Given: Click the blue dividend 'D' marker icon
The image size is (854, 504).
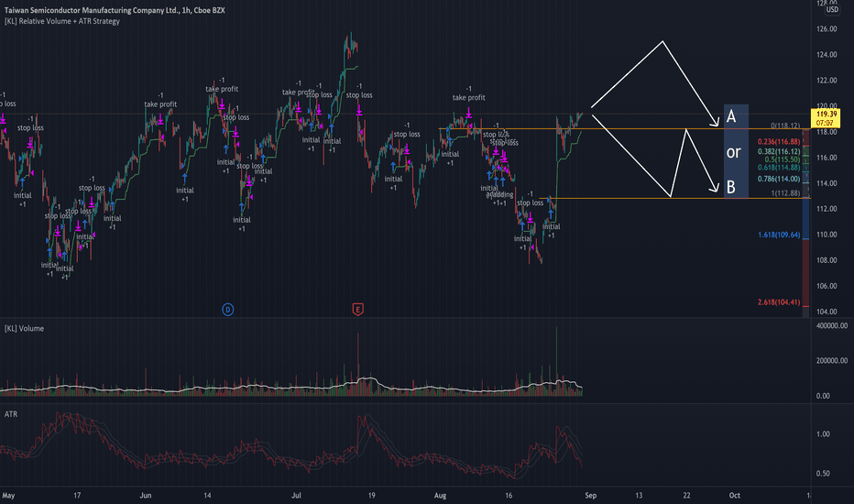Looking at the screenshot, I should 227,310.
